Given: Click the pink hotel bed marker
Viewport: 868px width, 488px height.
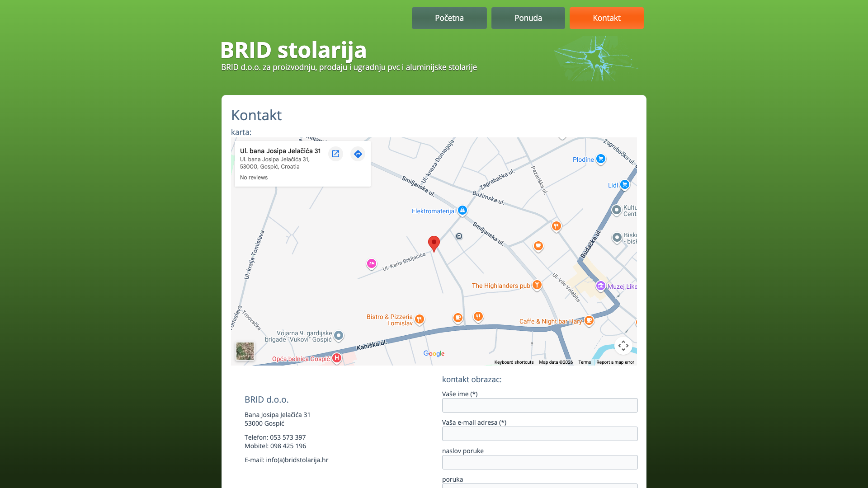Looking at the screenshot, I should 371,264.
